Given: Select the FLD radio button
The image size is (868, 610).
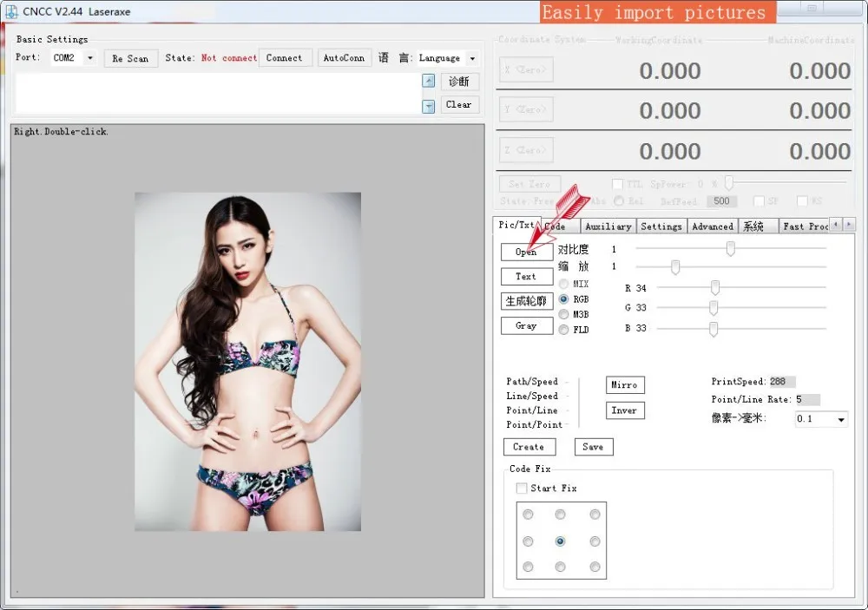Looking at the screenshot, I should click(563, 330).
